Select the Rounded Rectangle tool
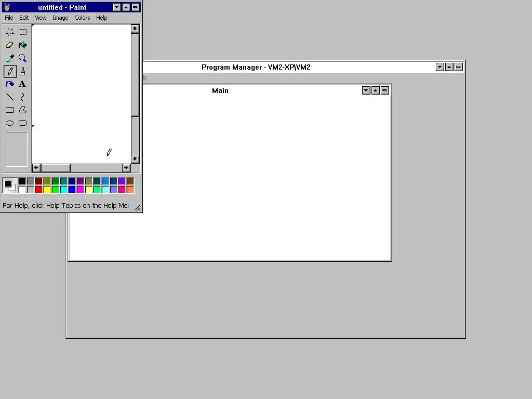This screenshot has height=399, width=532. pos(23,123)
